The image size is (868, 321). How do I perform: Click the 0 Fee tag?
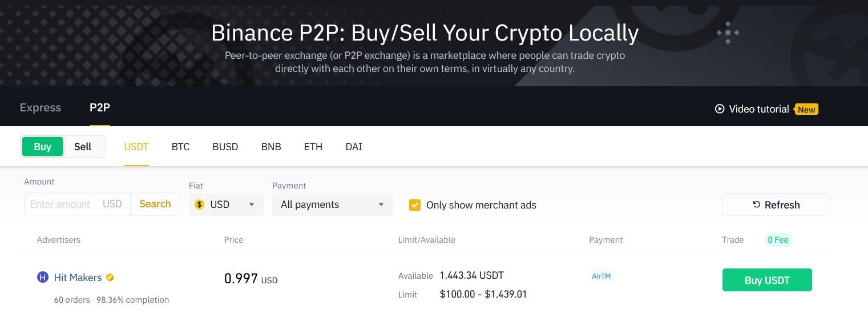778,240
